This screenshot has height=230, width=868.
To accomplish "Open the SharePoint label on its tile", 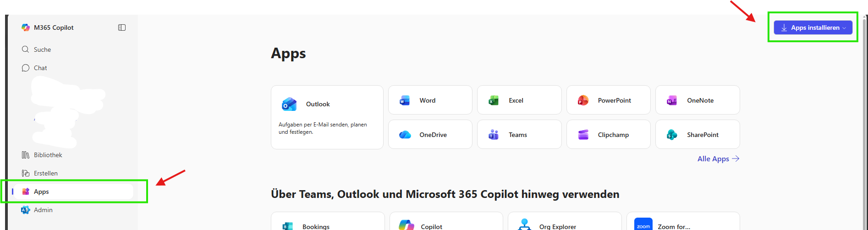I will coord(703,135).
